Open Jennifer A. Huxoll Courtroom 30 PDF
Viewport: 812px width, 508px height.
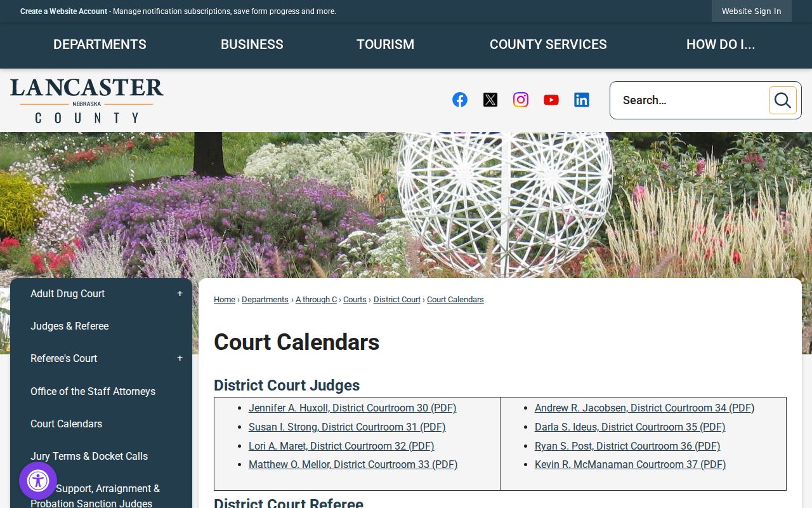pyautogui.click(x=353, y=408)
